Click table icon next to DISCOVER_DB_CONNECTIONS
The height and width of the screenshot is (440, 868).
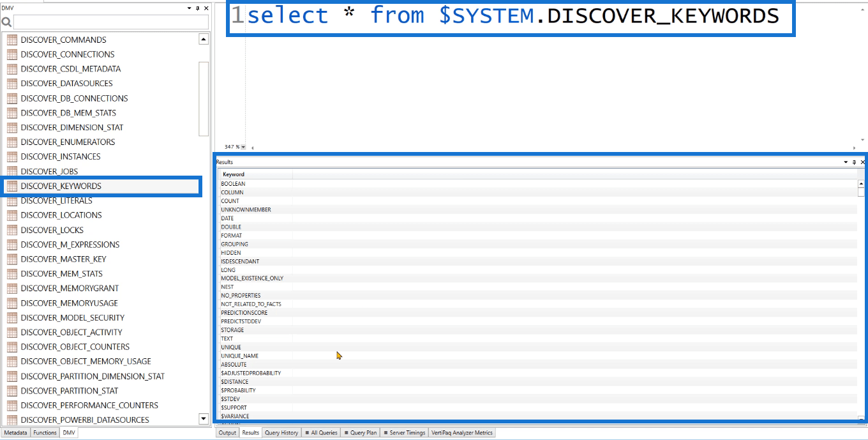point(12,98)
